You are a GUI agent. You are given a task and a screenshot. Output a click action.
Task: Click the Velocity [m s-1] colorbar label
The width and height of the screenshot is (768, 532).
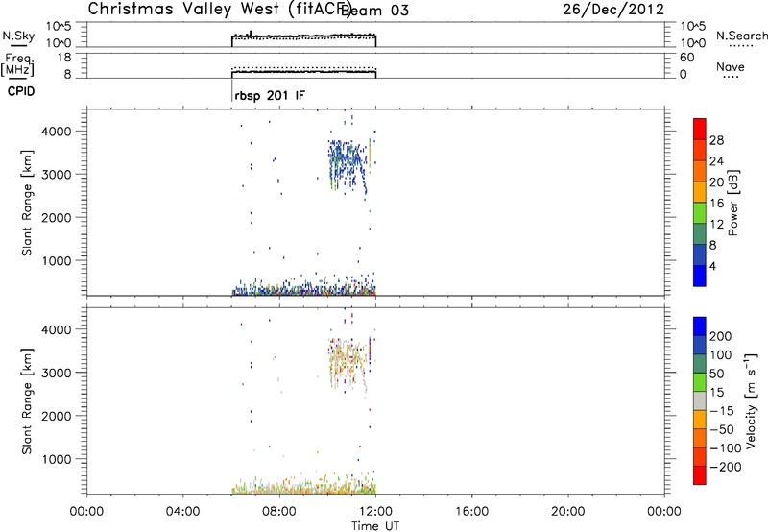751,400
